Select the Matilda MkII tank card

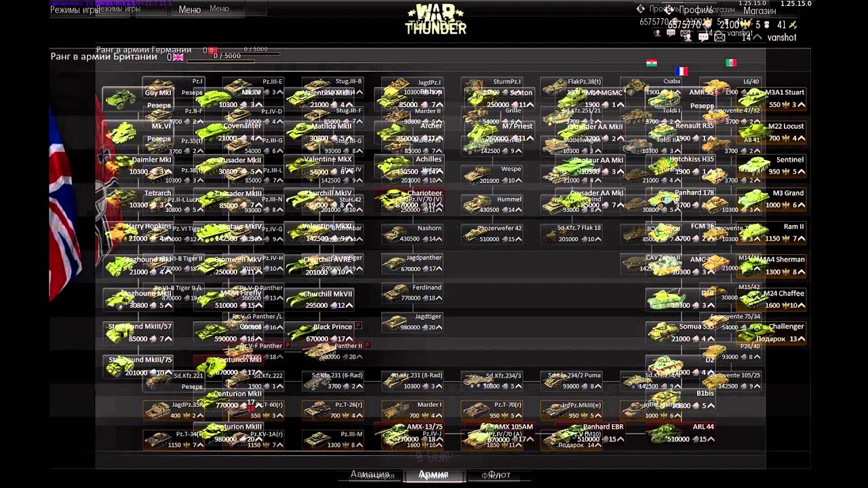319,132
